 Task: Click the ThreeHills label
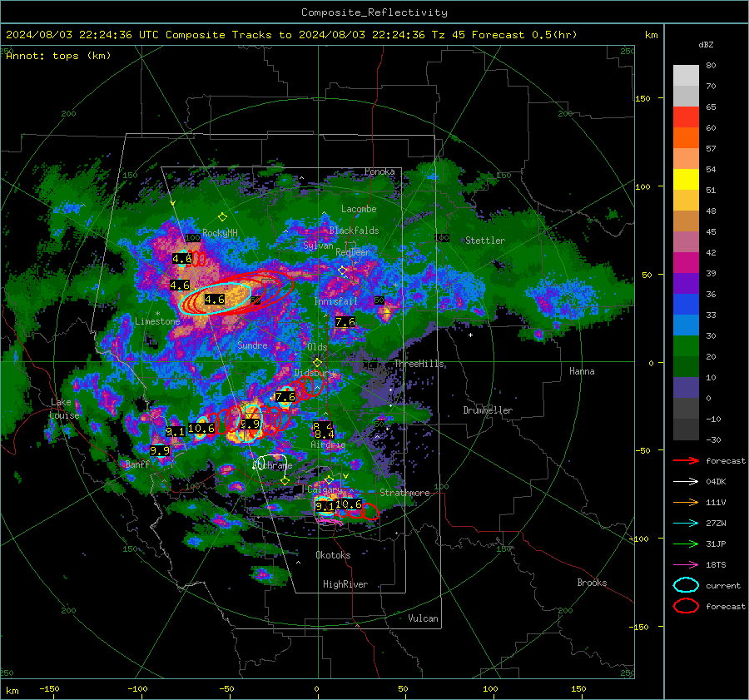(419, 364)
